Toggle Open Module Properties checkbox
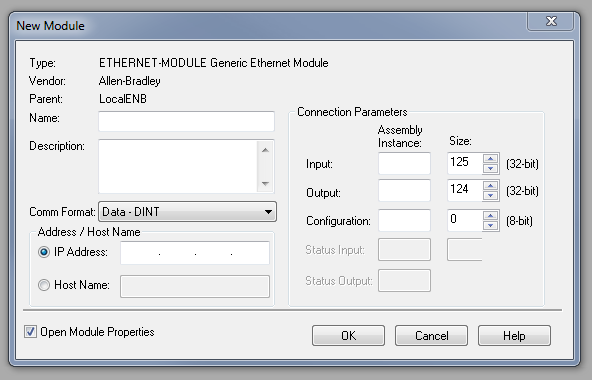This screenshot has width=592, height=380. point(30,332)
